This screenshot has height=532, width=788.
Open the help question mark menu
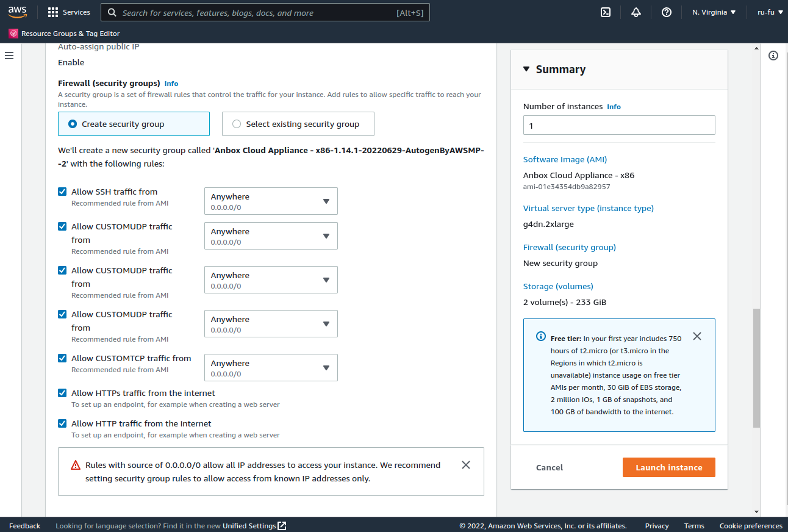[x=667, y=12]
